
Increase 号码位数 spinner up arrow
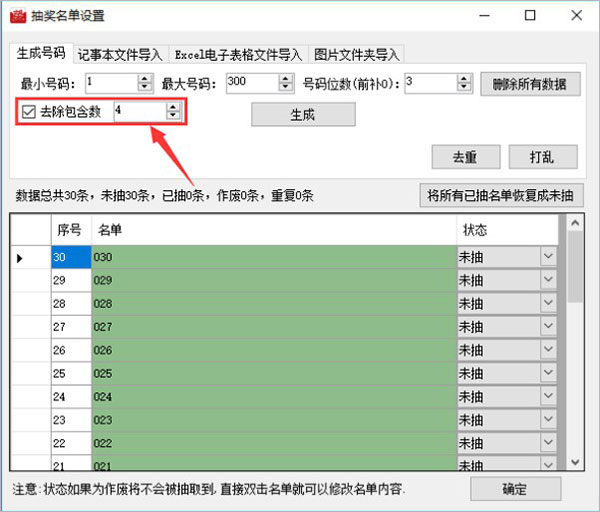click(x=463, y=79)
